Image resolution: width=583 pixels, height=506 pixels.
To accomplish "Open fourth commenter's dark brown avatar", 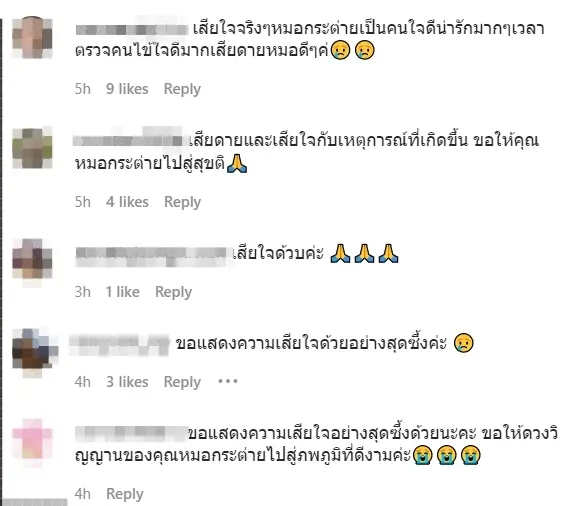I will (x=35, y=350).
